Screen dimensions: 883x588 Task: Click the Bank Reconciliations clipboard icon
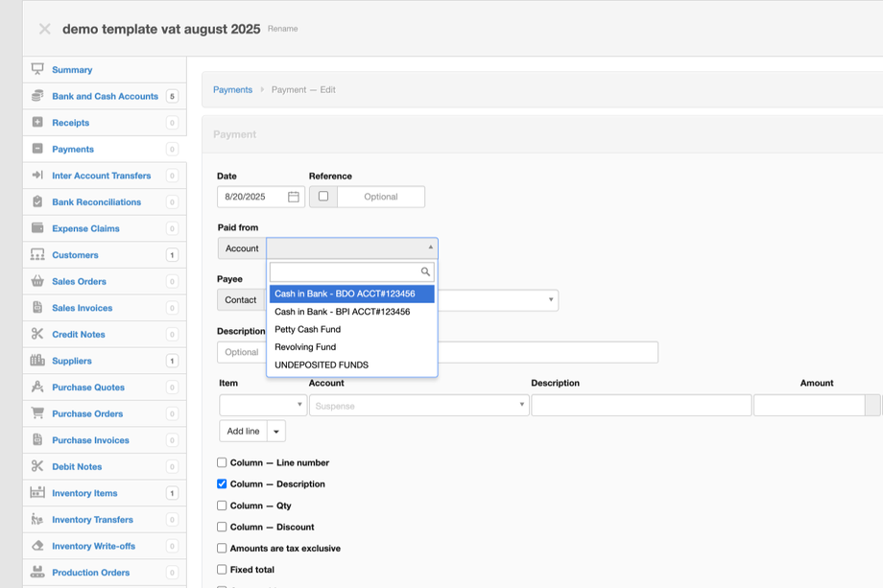(37, 201)
